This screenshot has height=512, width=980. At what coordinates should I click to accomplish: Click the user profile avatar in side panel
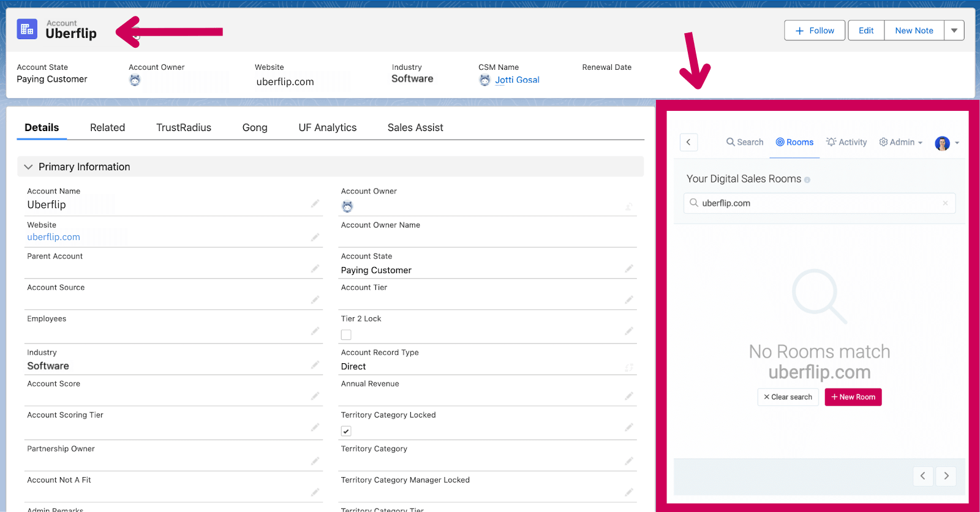pos(942,143)
